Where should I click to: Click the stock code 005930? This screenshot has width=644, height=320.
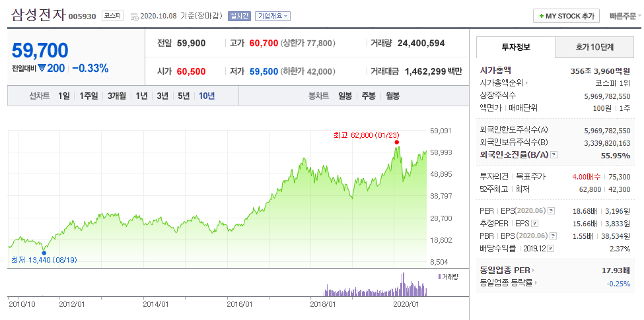tap(82, 16)
